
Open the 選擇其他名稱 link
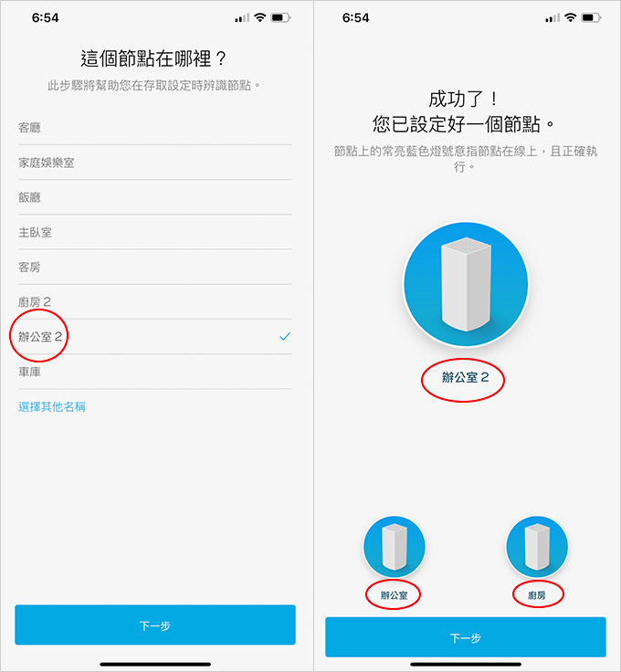[52, 406]
